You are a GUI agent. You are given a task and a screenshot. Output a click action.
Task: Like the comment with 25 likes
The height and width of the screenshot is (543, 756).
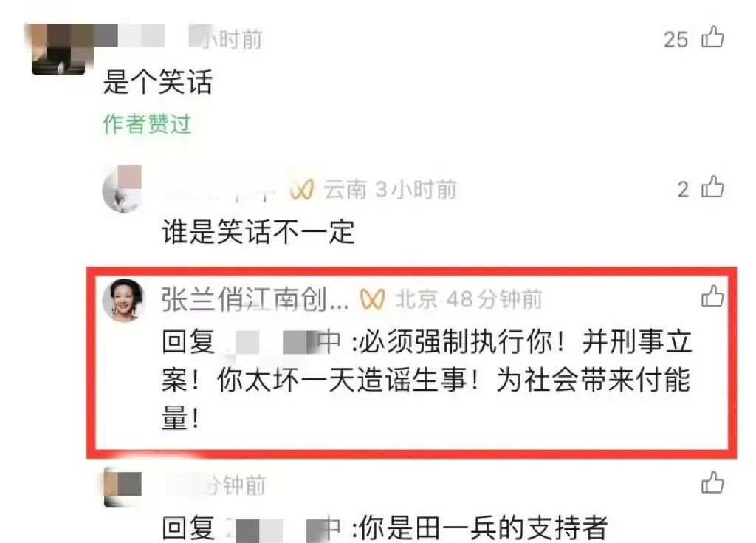pos(712,37)
